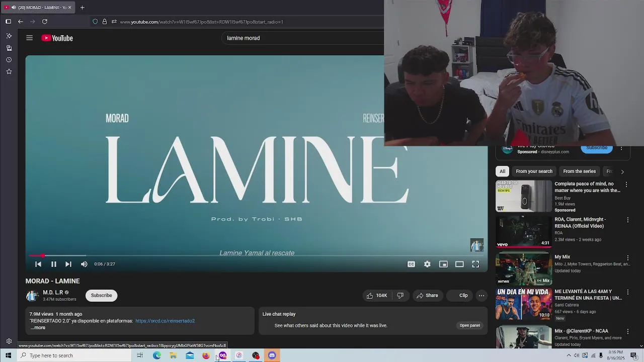Mute the video player volume

(84, 264)
